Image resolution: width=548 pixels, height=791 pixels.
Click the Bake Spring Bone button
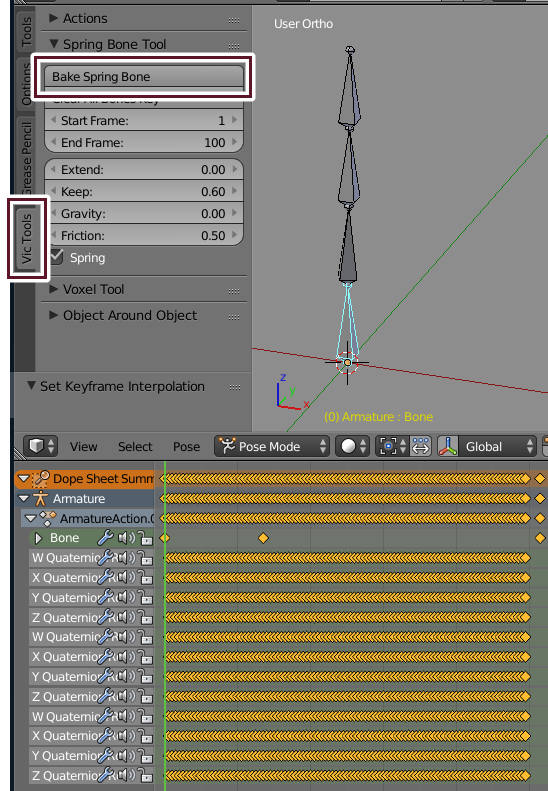(144, 77)
